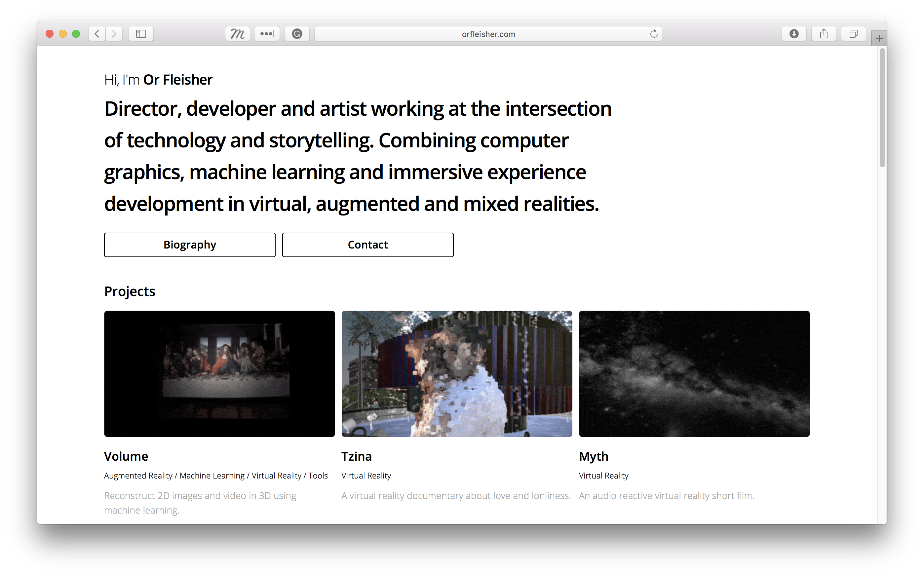The image size is (924, 577).
Task: Open the Volume project thumbnail
Action: point(219,374)
